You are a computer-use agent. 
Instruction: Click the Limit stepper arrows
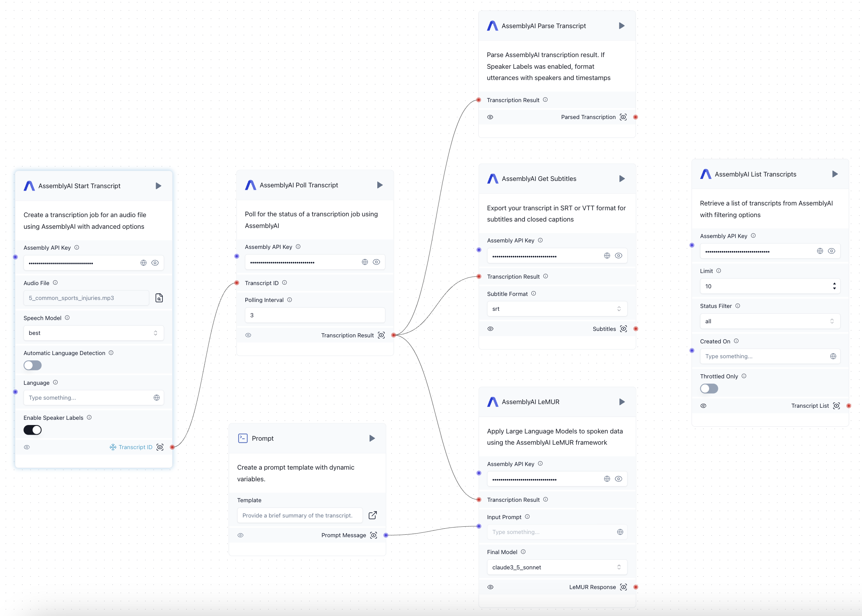pos(834,286)
